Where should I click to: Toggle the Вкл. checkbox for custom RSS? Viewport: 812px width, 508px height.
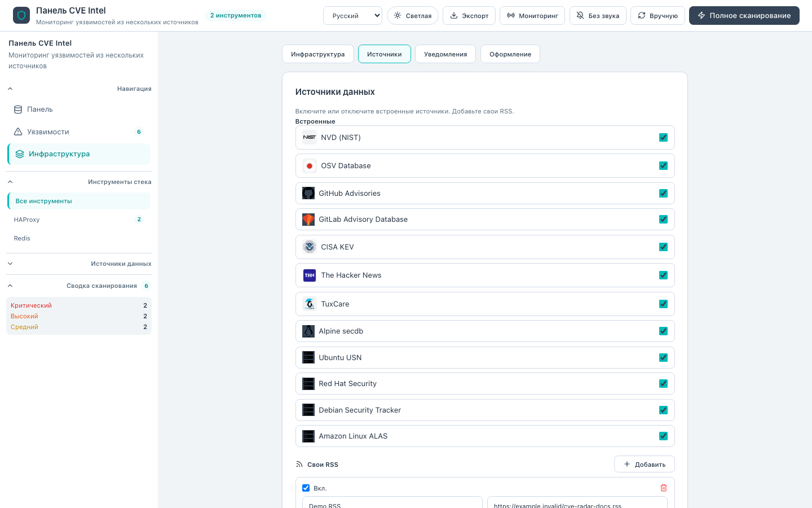click(306, 488)
